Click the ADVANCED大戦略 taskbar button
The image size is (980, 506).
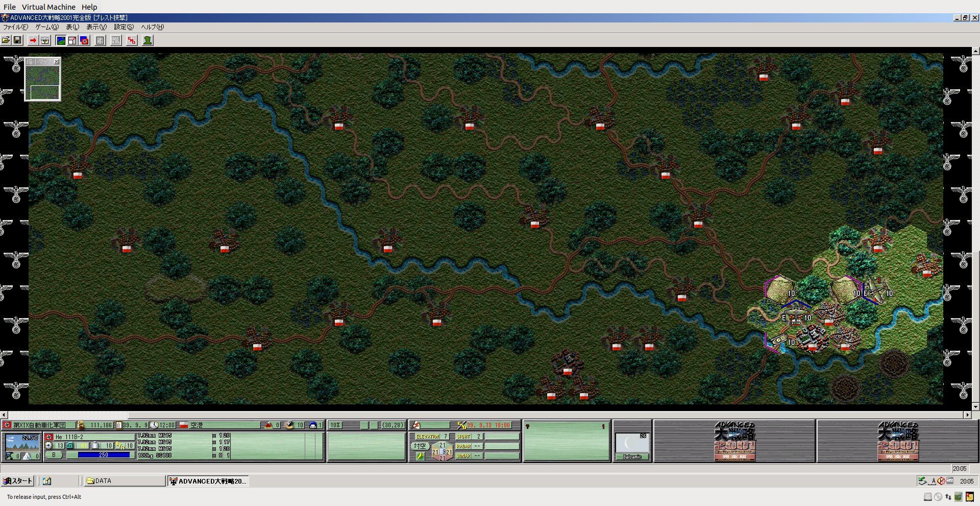[208, 481]
